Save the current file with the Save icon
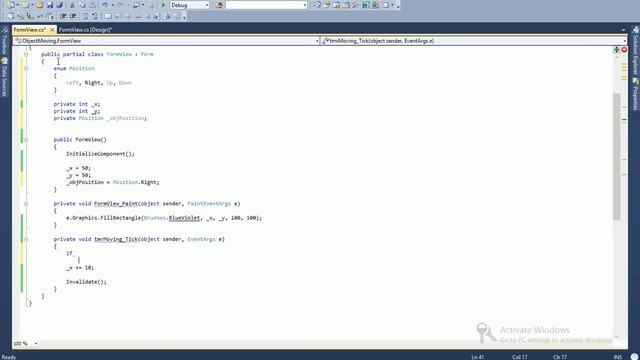 tap(50, 5)
